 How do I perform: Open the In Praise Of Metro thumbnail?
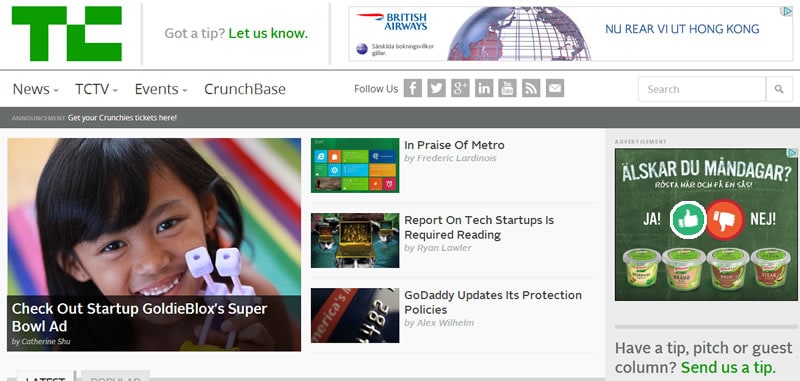pos(355,165)
